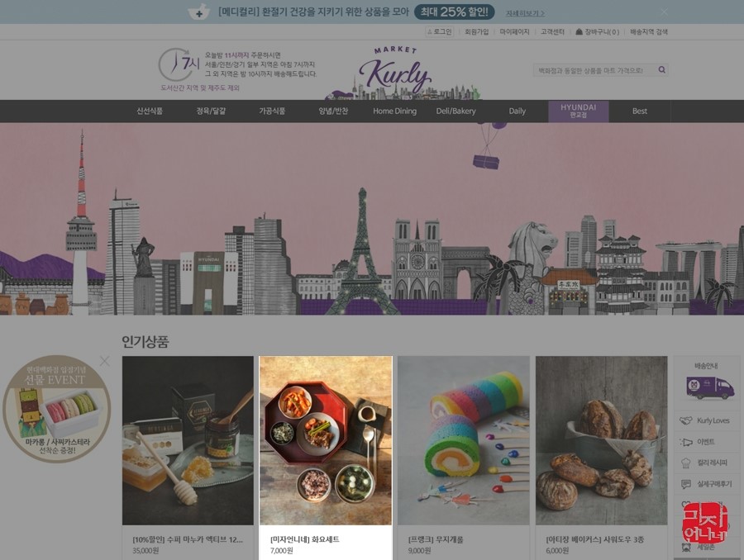Open Deli/Bakery category menu
Screen dimensions: 744x560
[x=456, y=111]
